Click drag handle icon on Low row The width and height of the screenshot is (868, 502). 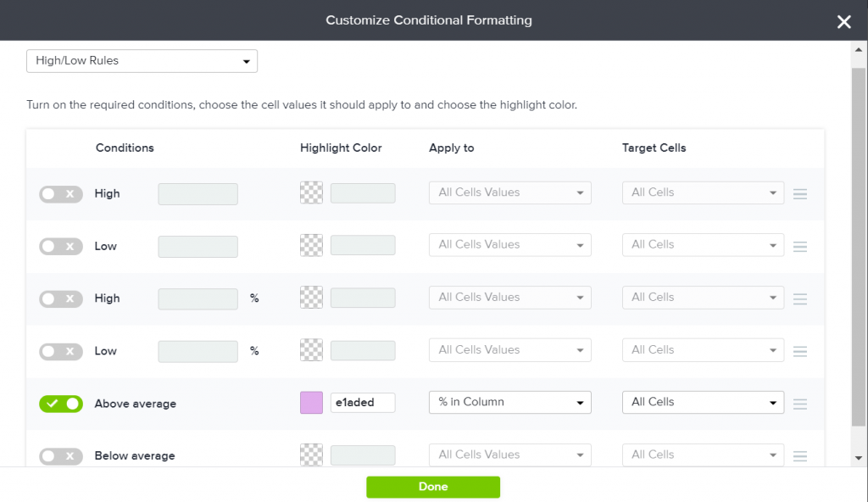point(799,247)
